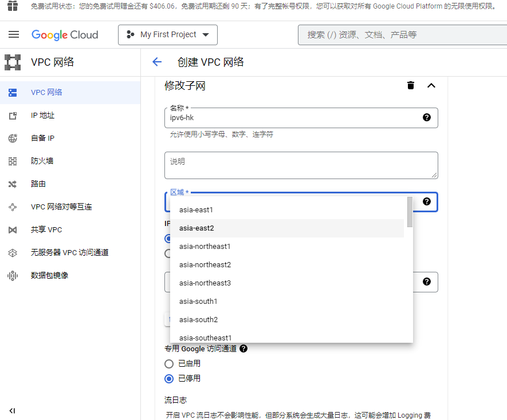Screen dimensions: 507x420
Task: Select 已启用 radio for private Google access
Action: point(169,364)
